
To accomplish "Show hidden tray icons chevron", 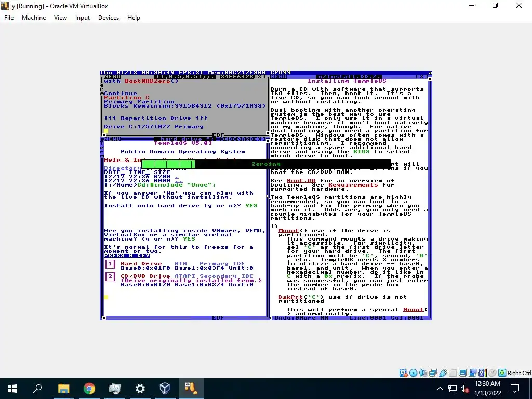I will (440, 389).
